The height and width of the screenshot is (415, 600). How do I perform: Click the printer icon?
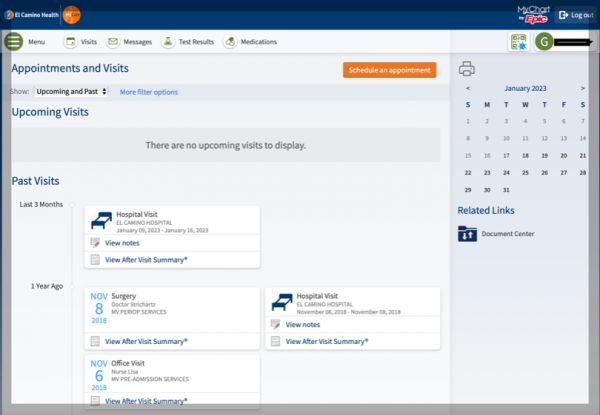coord(466,69)
